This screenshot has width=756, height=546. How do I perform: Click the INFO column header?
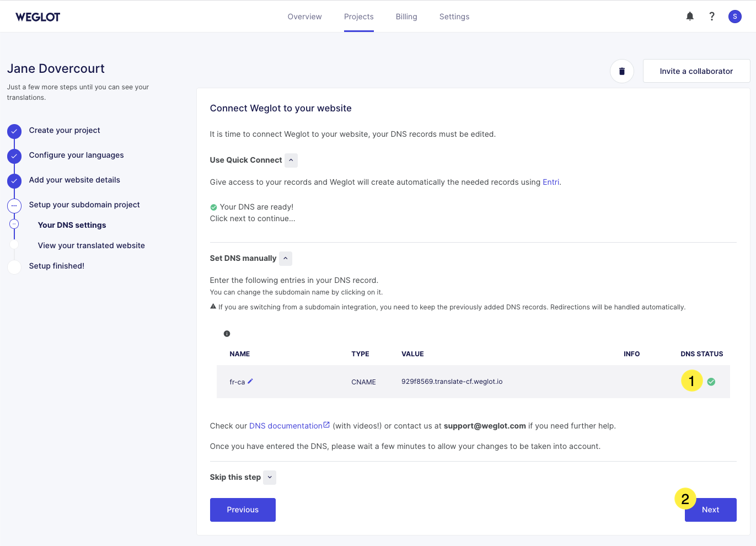631,354
